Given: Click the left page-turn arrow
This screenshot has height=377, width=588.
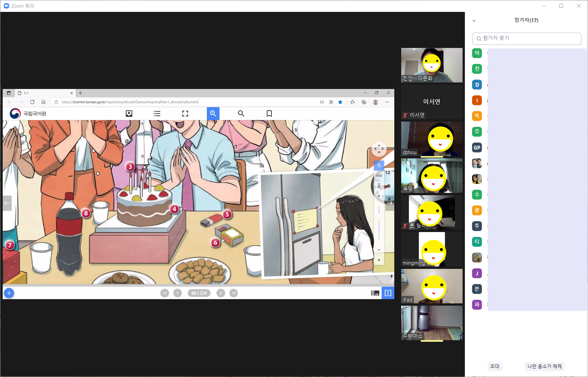Looking at the screenshot, I should pos(7,203).
